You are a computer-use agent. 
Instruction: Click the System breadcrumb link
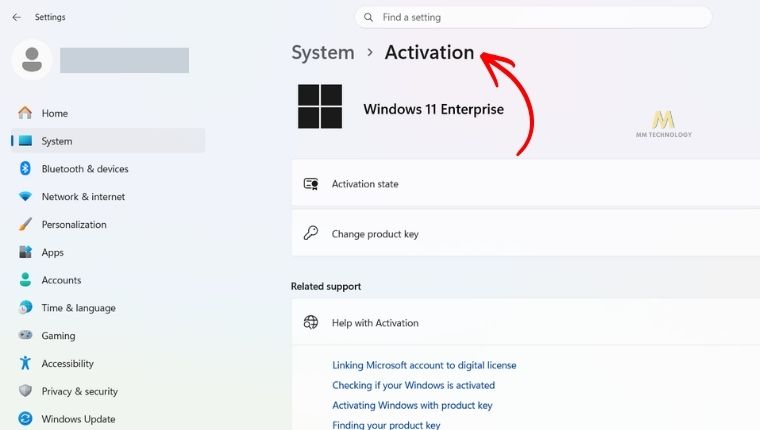pyautogui.click(x=323, y=52)
